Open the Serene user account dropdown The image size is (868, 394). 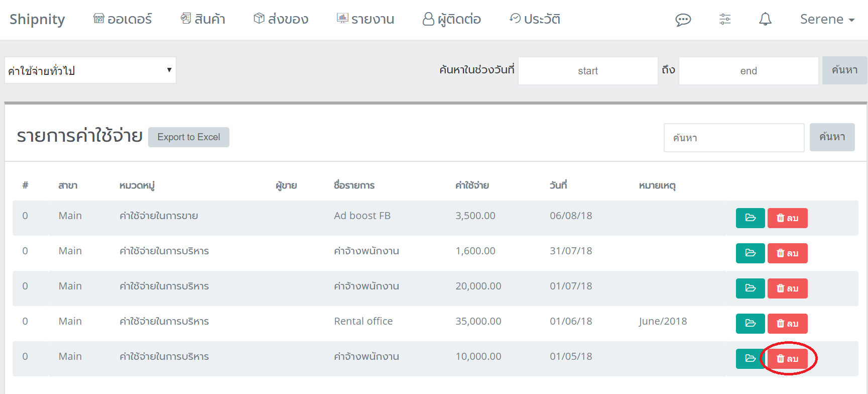827,19
